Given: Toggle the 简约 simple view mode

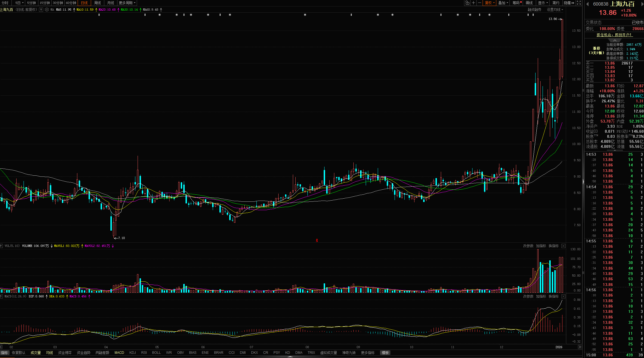Looking at the screenshot, I should click(556, 3).
